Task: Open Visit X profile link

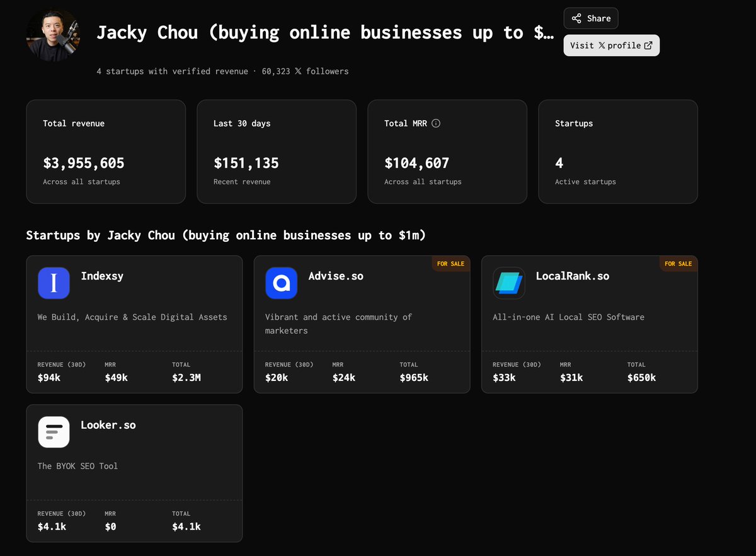Action: tap(611, 45)
